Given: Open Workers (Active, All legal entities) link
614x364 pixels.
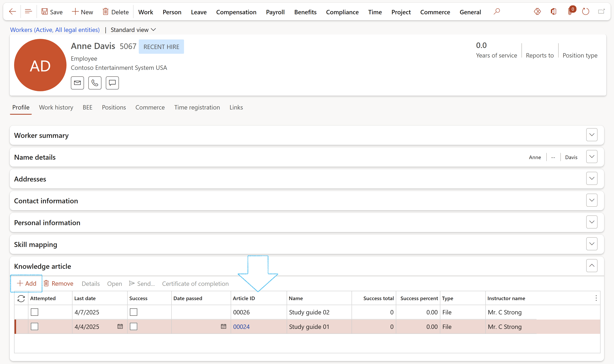Looking at the screenshot, I should pos(55,30).
